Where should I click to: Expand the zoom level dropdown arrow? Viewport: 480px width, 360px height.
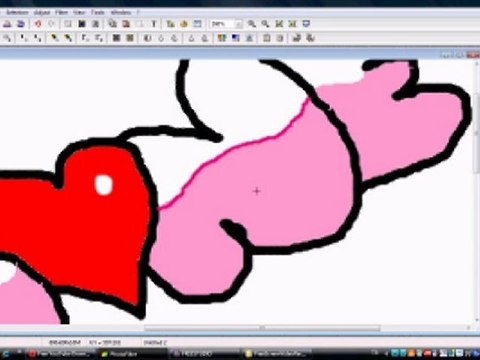click(239, 24)
